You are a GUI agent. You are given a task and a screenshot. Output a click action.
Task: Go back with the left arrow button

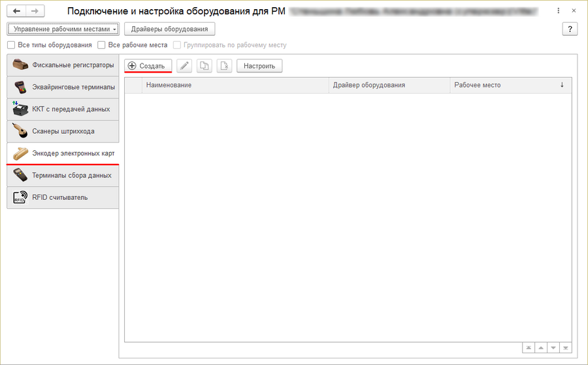click(x=16, y=11)
